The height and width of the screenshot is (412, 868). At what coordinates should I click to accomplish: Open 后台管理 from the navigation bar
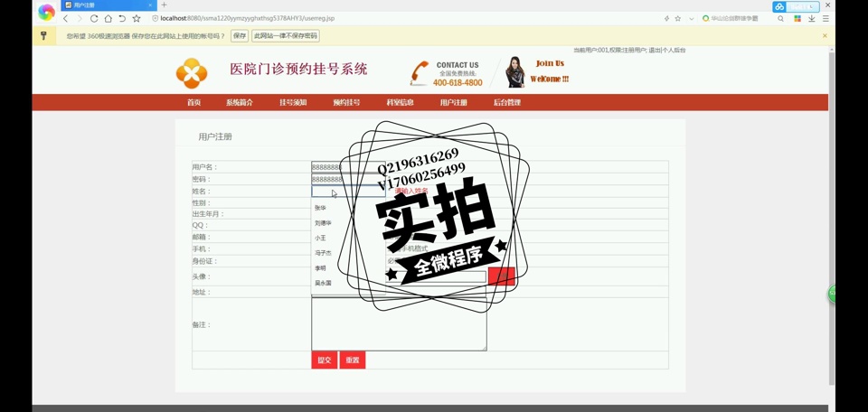tap(507, 103)
